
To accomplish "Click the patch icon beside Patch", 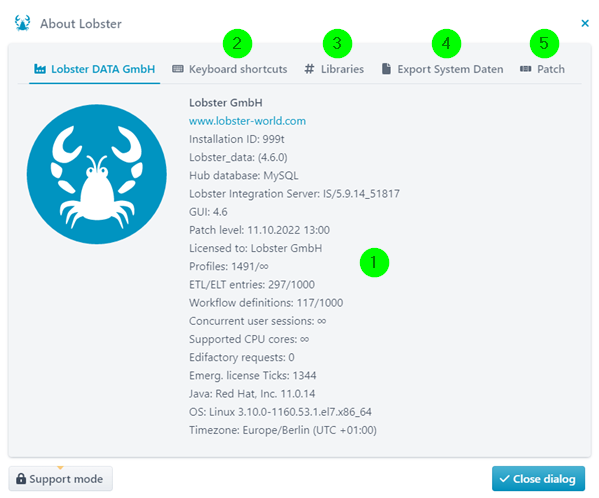I will [x=525, y=69].
